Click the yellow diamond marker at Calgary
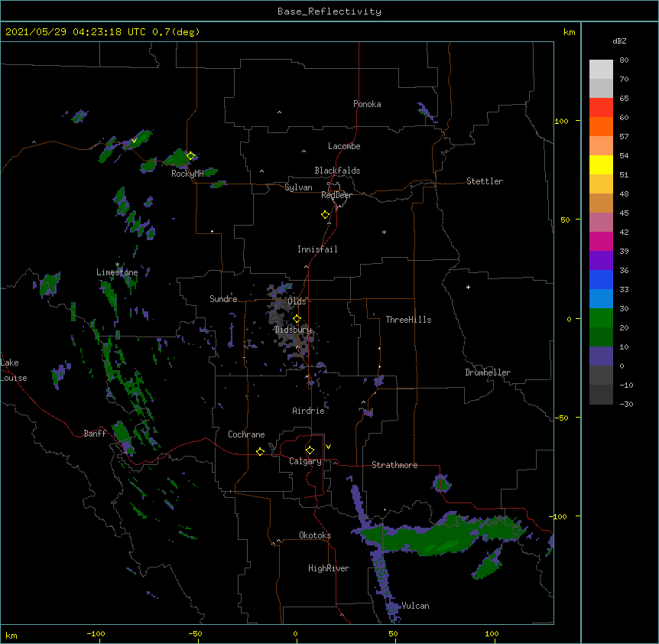This screenshot has width=659, height=644. point(310,450)
